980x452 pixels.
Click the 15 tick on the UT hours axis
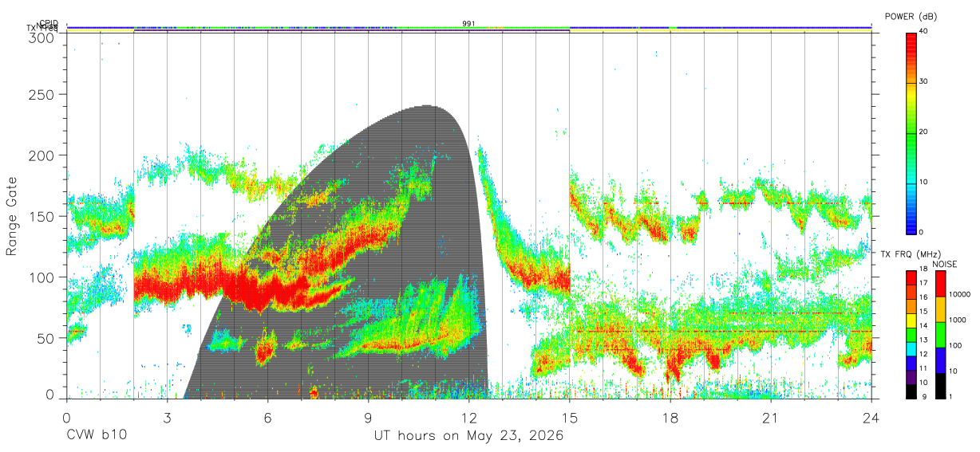(569, 418)
